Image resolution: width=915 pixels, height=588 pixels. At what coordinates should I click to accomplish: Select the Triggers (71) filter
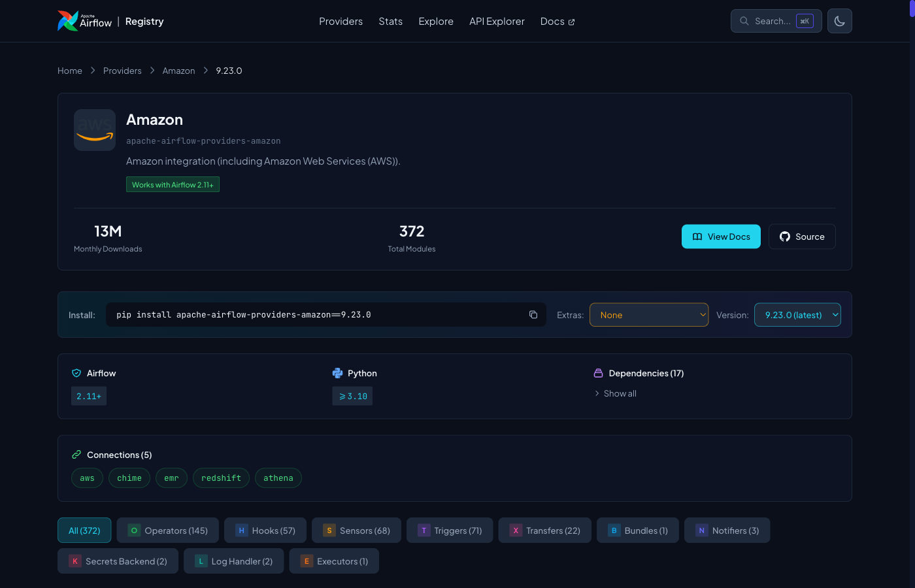tap(450, 530)
